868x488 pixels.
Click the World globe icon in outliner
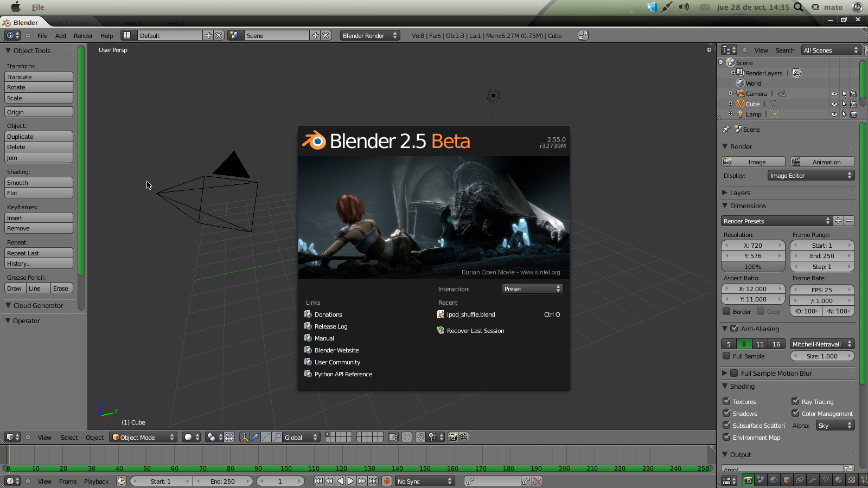click(740, 83)
